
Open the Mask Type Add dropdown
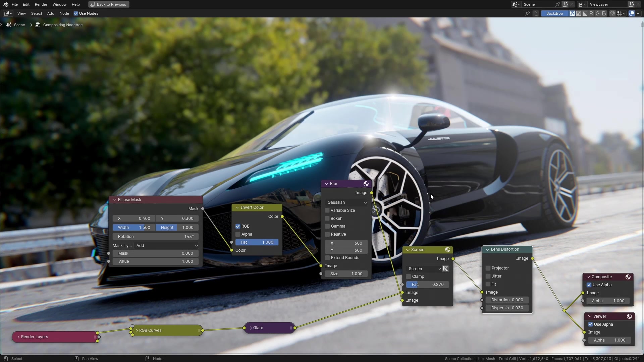[x=166, y=246]
